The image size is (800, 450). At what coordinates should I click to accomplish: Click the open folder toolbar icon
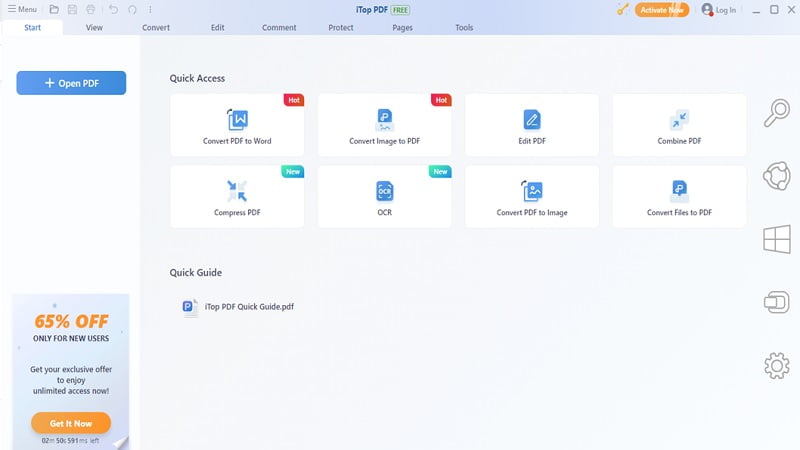click(54, 9)
